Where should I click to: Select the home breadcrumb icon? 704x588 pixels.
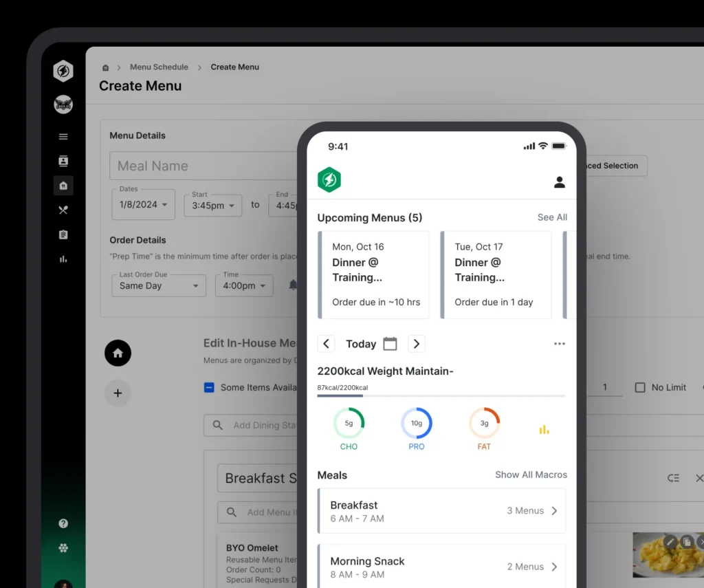[105, 67]
